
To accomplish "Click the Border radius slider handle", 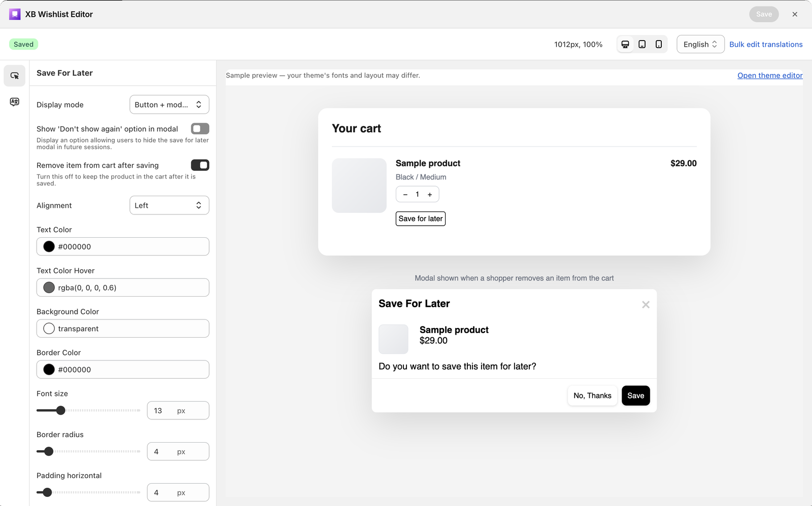I will pyautogui.click(x=49, y=452).
